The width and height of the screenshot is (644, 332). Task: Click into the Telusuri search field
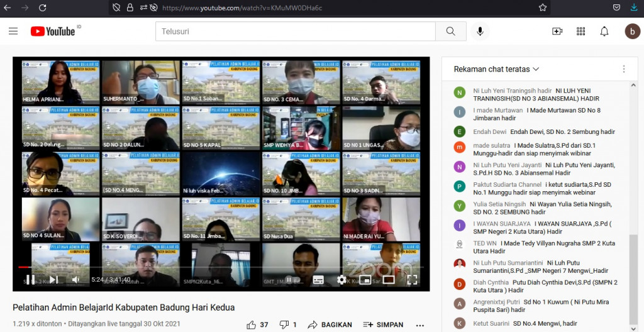[x=296, y=31]
